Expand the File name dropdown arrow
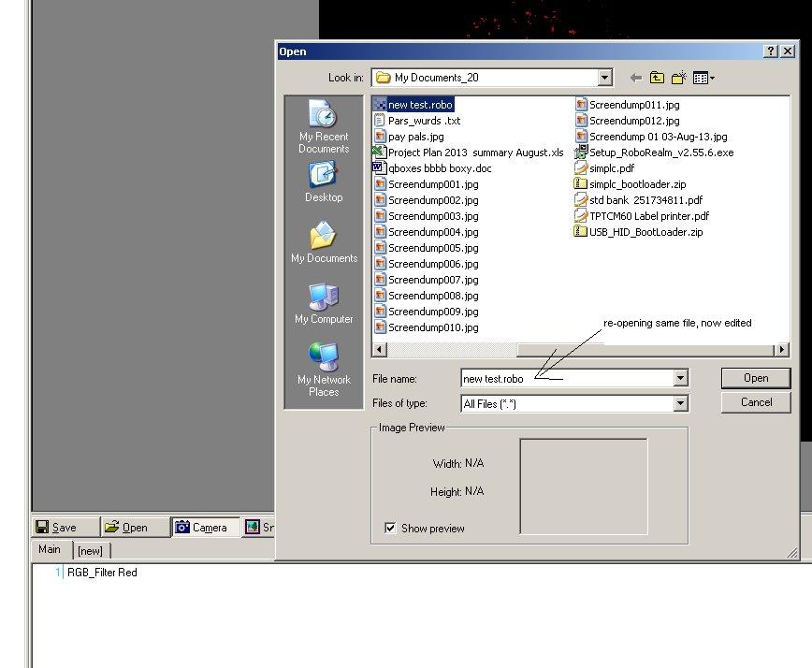Image resolution: width=812 pixels, height=668 pixels. pyautogui.click(x=680, y=378)
